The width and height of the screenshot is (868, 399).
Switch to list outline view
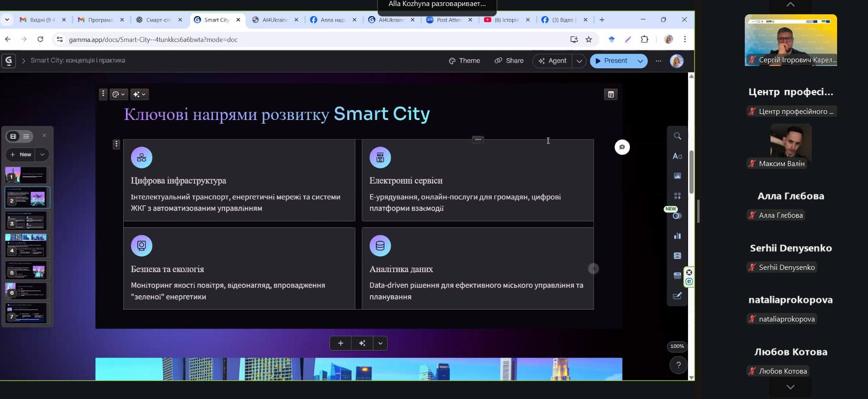(x=26, y=136)
